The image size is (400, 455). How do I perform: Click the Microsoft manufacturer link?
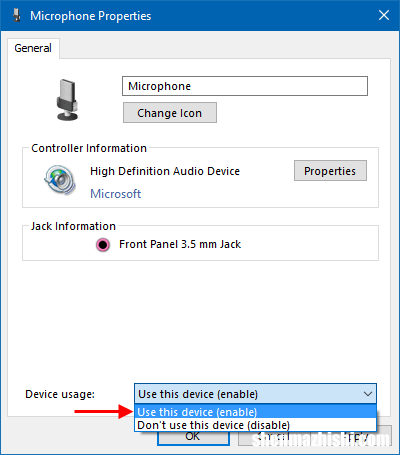coord(116,194)
